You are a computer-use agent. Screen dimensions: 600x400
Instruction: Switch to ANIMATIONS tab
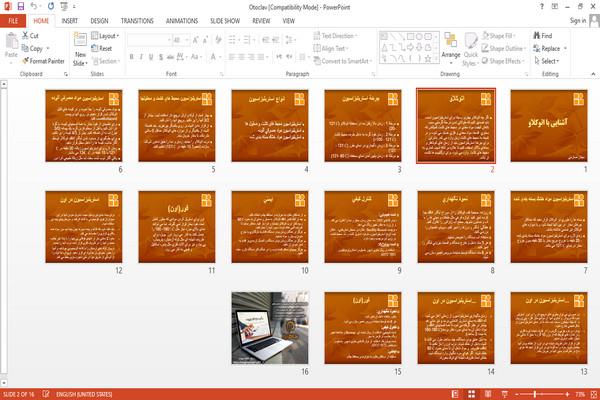[x=182, y=21]
